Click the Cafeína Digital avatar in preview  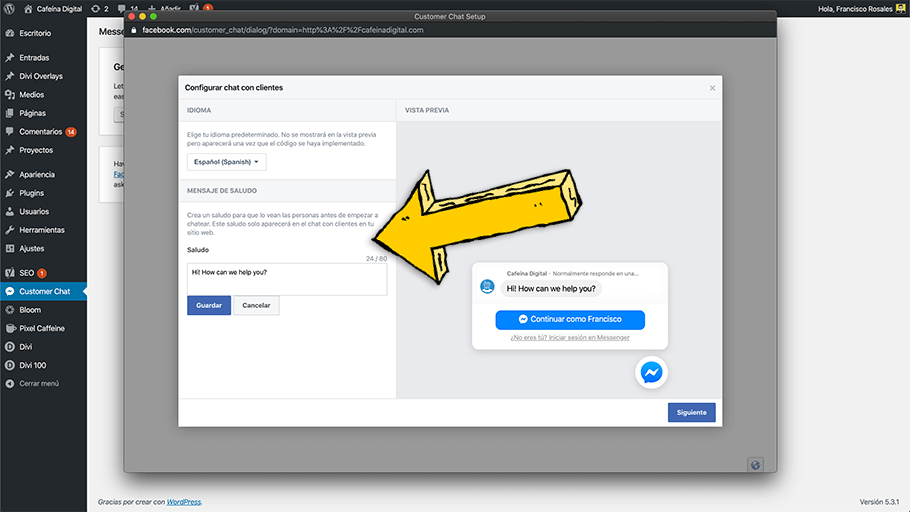tap(487, 286)
